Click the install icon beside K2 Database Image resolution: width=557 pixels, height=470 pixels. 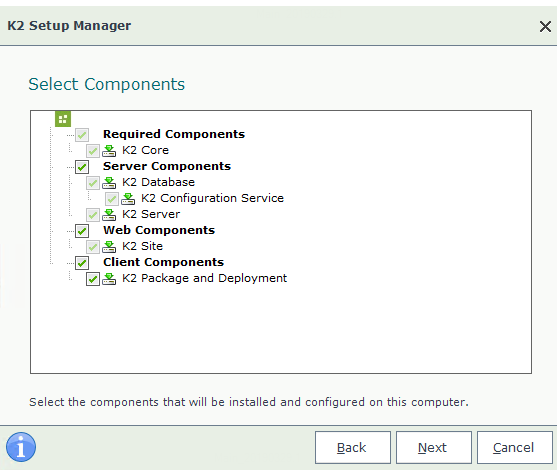pos(109,183)
